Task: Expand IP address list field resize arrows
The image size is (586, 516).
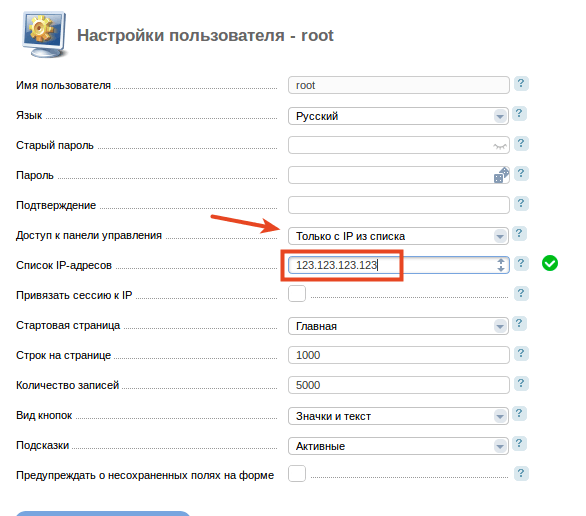Action: pyautogui.click(x=501, y=265)
